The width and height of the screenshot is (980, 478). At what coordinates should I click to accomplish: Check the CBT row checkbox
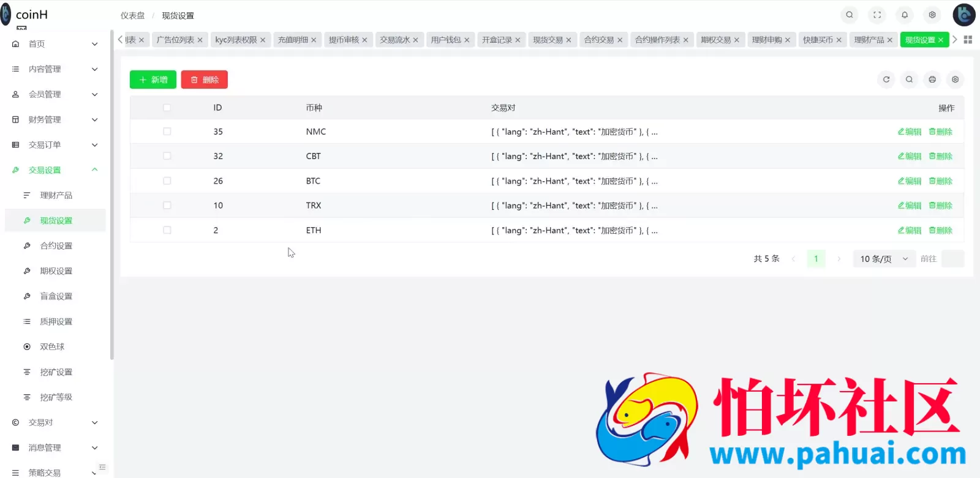[x=167, y=156]
